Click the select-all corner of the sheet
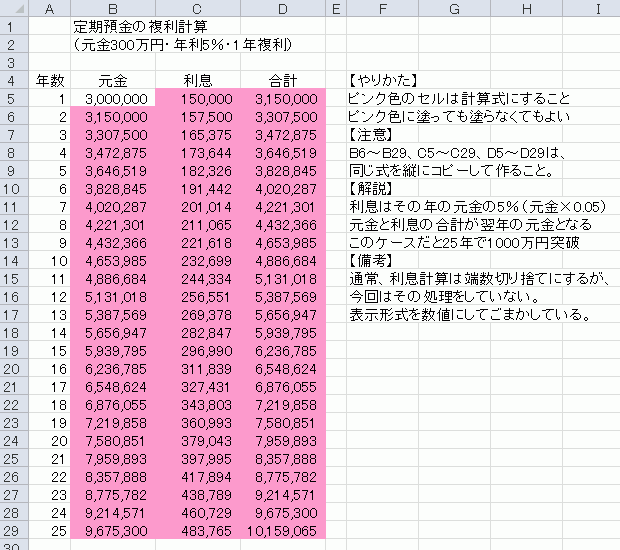The width and height of the screenshot is (620, 550). (x=14, y=9)
